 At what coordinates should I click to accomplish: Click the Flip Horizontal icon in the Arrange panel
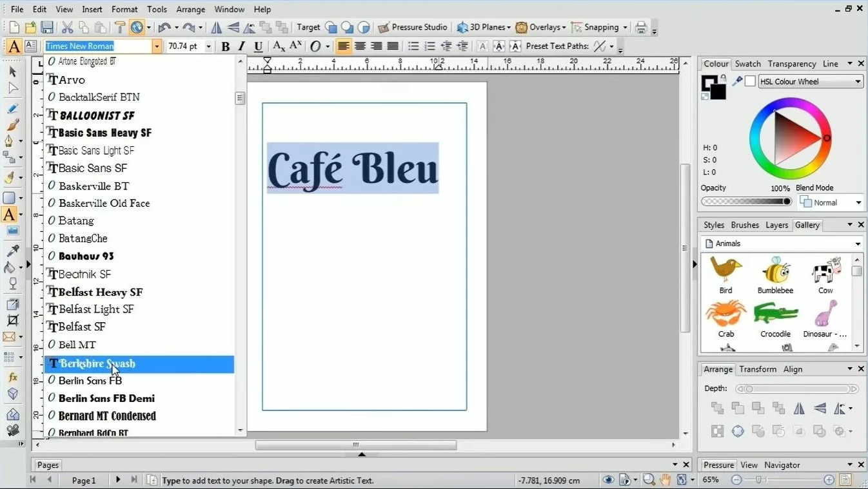(x=799, y=408)
